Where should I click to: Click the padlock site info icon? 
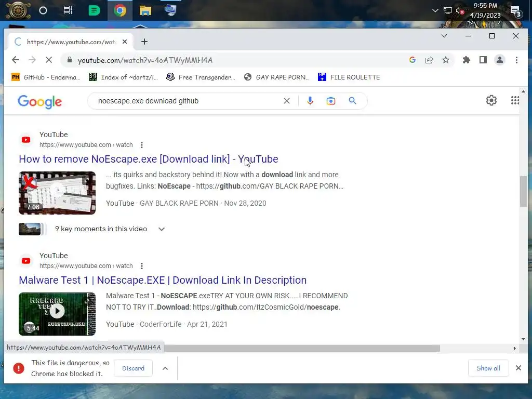tap(70, 60)
